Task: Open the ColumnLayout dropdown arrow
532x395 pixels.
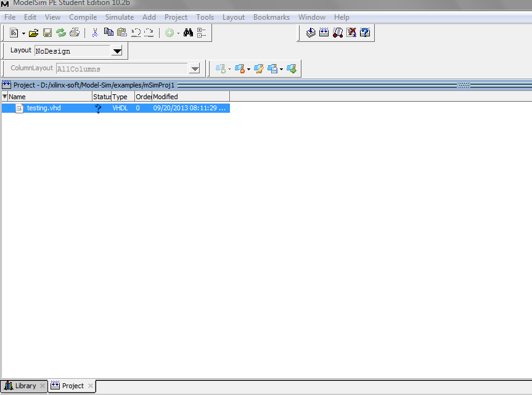Action: click(195, 69)
